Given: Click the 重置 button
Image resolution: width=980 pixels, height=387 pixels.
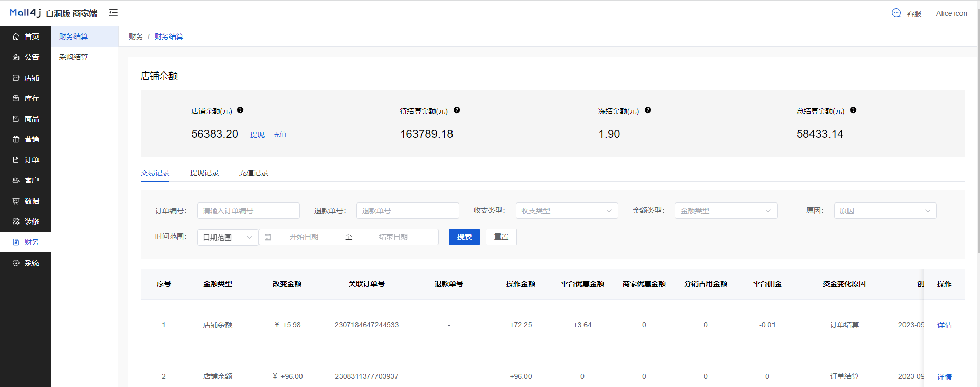Looking at the screenshot, I should coord(501,237).
